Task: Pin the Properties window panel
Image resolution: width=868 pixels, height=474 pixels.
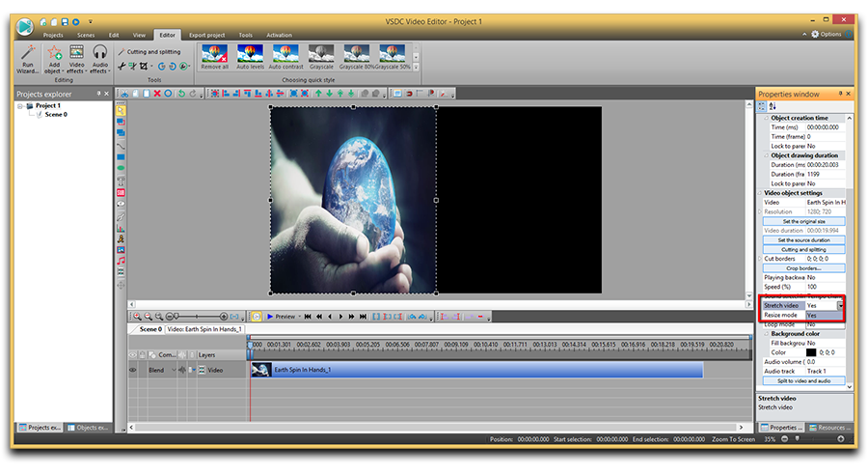Action: [840, 94]
